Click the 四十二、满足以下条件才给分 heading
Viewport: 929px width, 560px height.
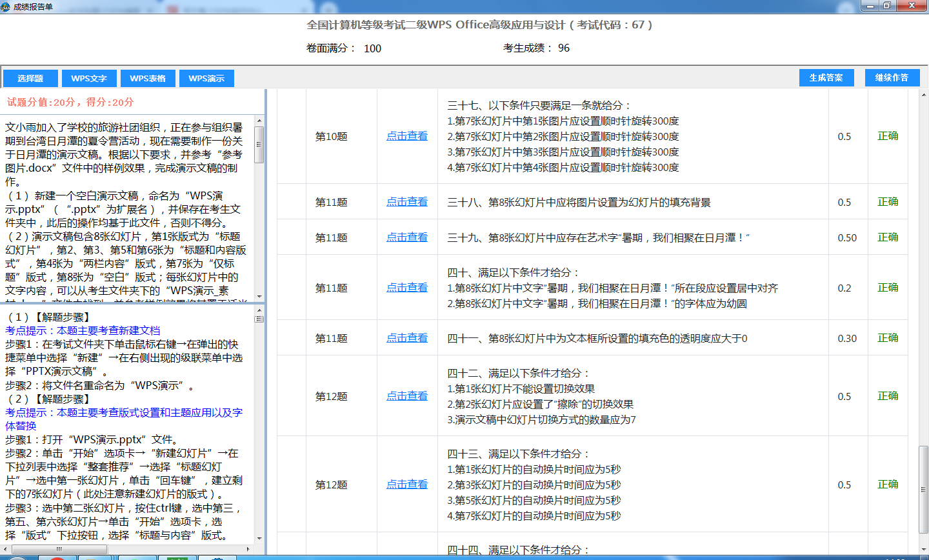pyautogui.click(x=518, y=374)
